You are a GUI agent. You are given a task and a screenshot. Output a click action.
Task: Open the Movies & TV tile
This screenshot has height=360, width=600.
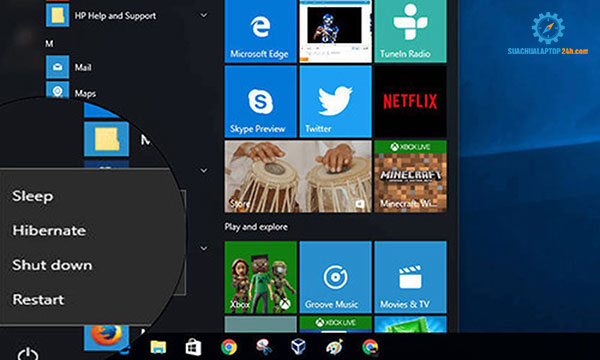pos(410,277)
